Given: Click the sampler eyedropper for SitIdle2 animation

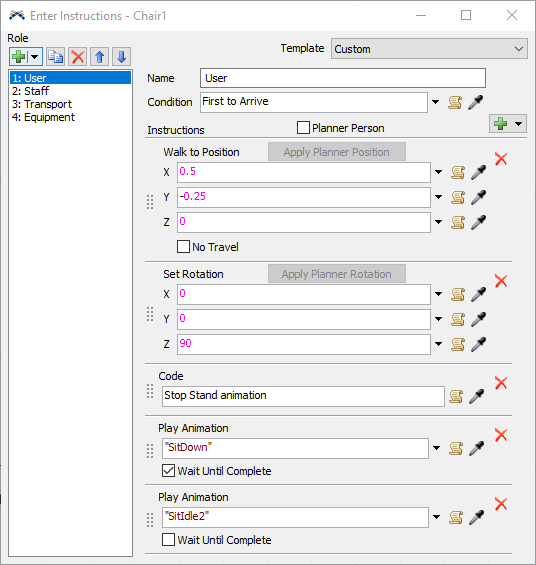Looking at the screenshot, I should click(477, 517).
